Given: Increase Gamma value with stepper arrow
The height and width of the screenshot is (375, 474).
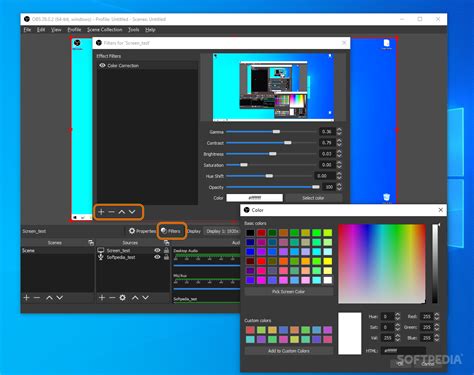Looking at the screenshot, I should pos(339,130).
